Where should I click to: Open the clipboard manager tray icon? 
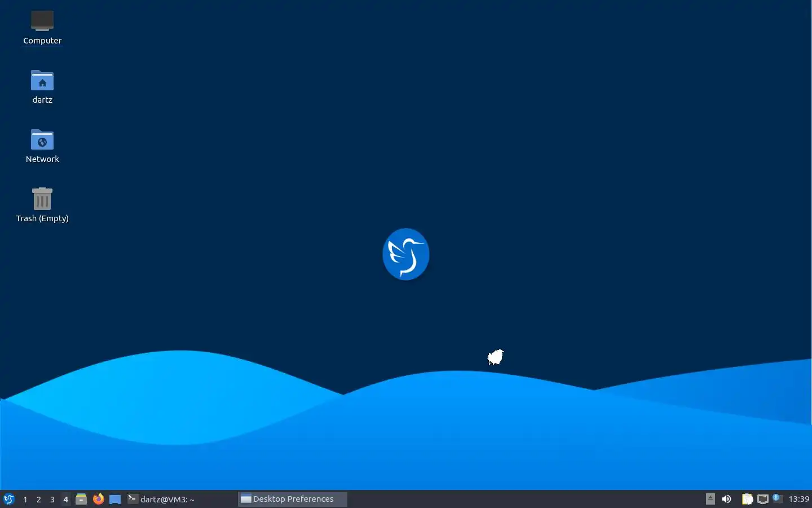tap(747, 499)
